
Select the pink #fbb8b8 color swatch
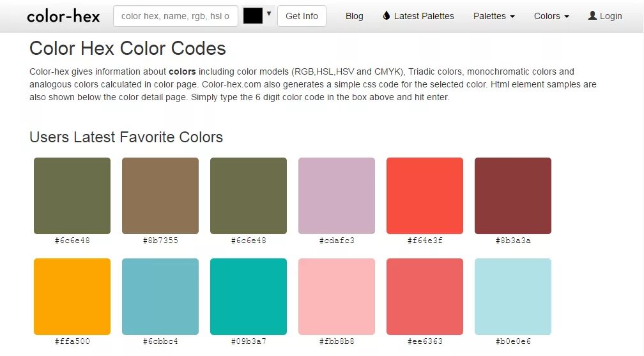(337, 297)
